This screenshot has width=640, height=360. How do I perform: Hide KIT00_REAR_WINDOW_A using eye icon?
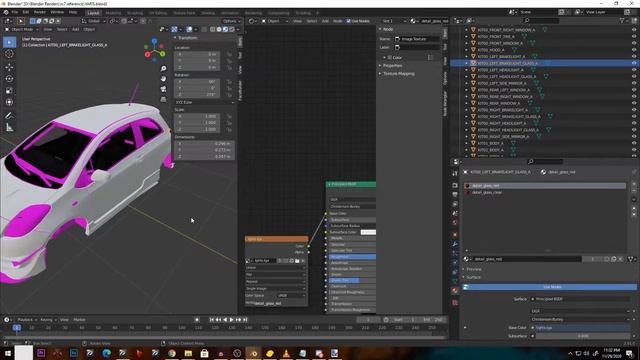tap(634, 103)
